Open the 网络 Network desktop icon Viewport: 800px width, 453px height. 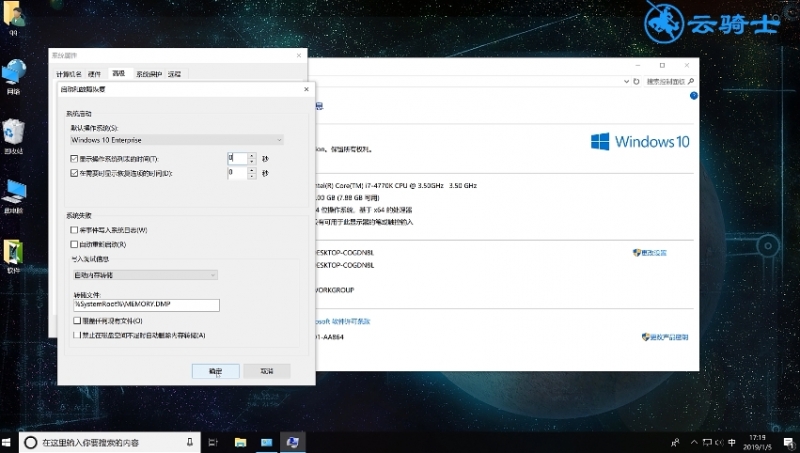click(14, 77)
